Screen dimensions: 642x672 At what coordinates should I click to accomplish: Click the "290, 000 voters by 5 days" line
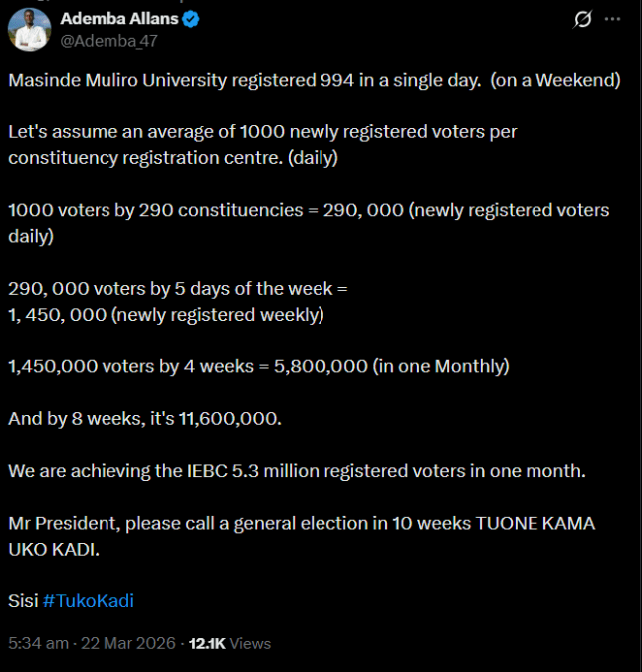point(178,289)
